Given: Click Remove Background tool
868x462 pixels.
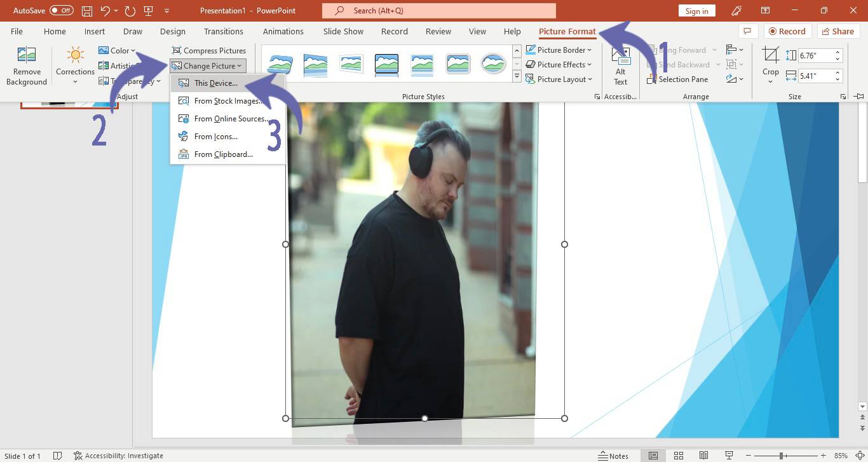Looking at the screenshot, I should (27, 66).
